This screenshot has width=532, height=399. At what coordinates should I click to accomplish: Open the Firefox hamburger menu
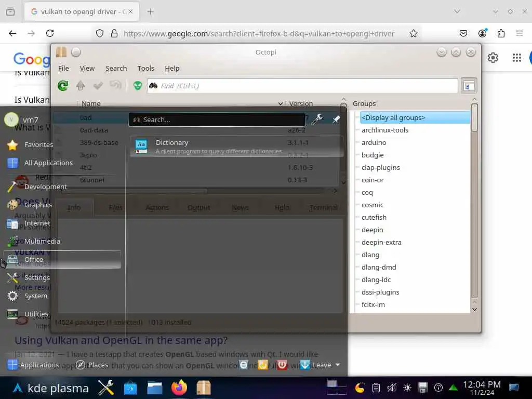(520, 33)
